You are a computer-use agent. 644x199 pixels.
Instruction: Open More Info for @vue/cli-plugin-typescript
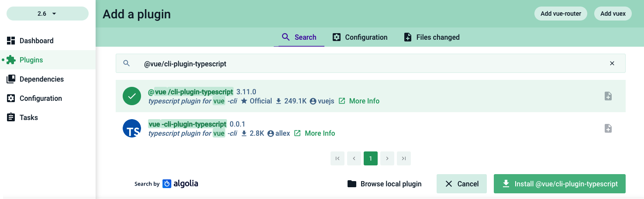(x=359, y=101)
